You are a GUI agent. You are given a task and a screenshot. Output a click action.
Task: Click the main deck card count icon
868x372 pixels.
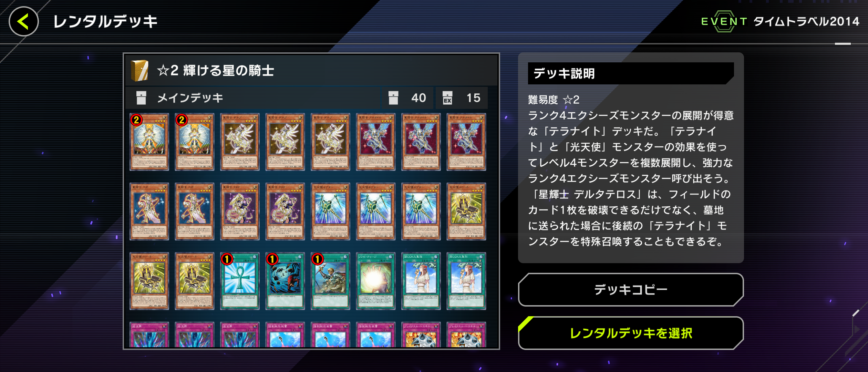click(393, 98)
